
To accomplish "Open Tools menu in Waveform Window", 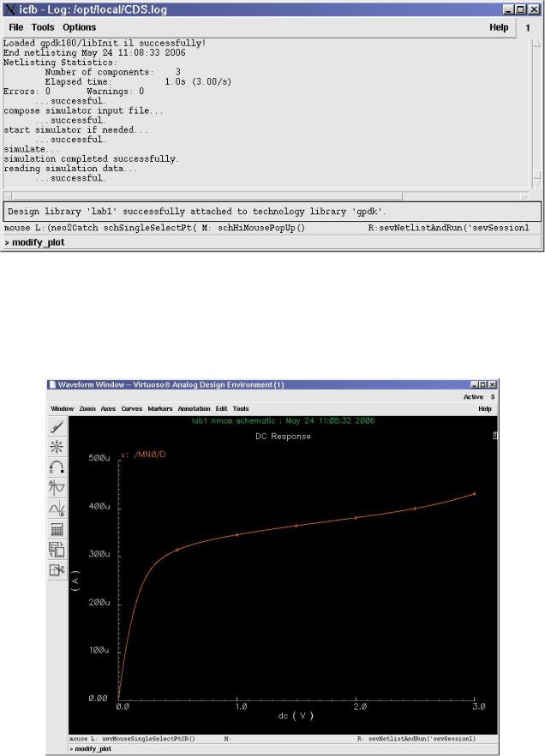I will coord(241,408).
